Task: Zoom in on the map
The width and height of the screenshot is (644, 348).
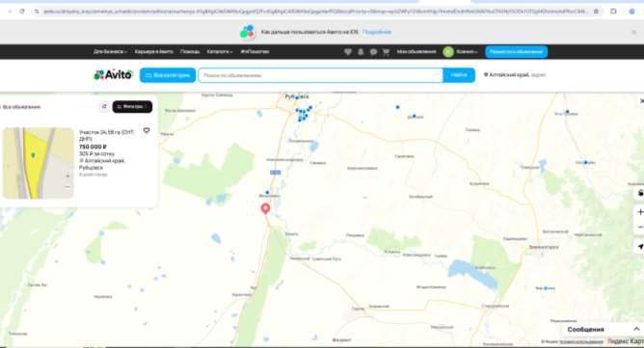Action: coord(639,212)
